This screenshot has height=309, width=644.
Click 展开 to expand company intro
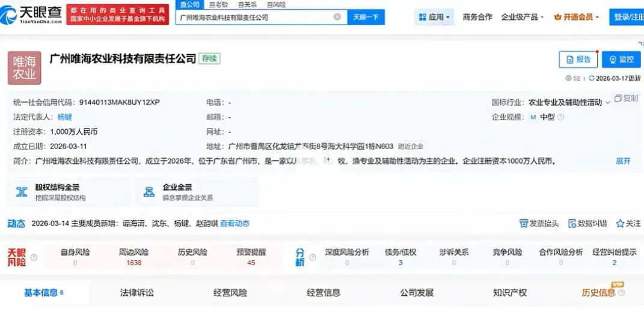pyautogui.click(x=623, y=161)
